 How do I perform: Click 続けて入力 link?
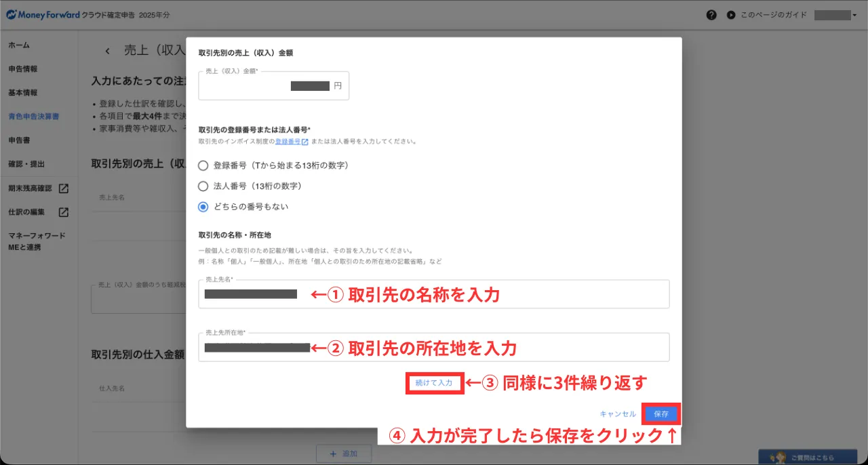(x=434, y=383)
